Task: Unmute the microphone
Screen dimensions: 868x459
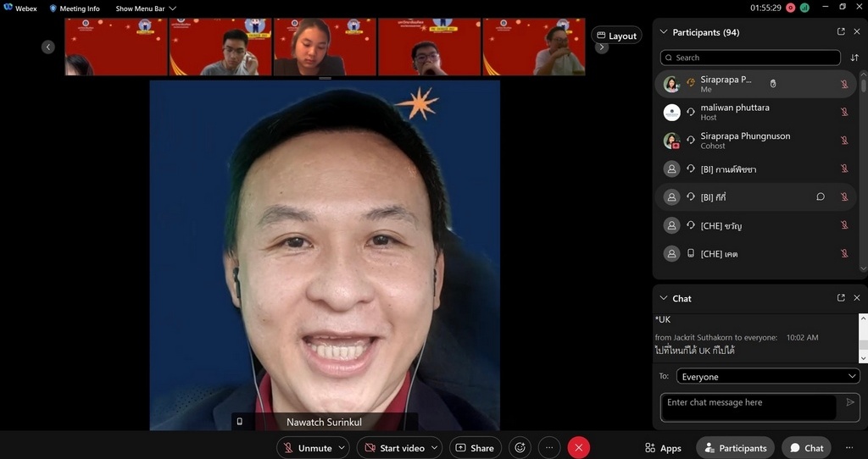Action: point(307,448)
